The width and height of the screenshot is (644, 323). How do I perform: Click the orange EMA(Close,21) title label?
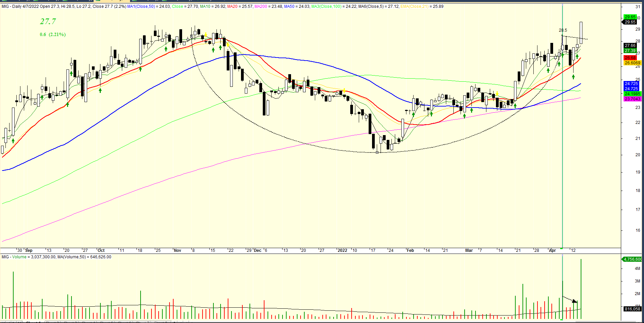pyautogui.click(x=415, y=6)
